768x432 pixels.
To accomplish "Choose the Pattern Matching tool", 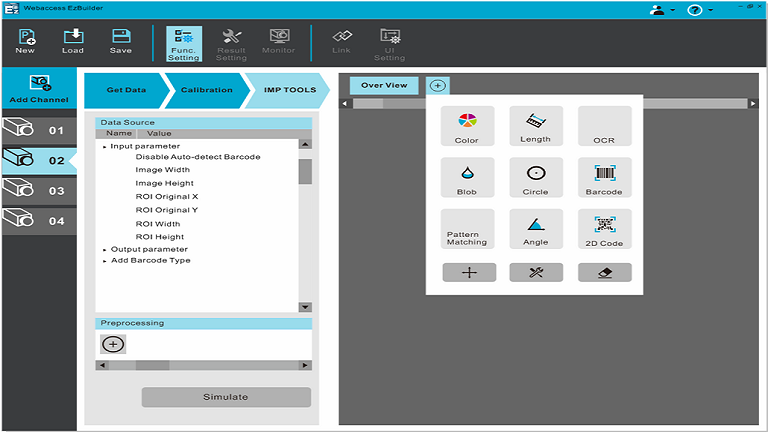I will [x=467, y=229].
